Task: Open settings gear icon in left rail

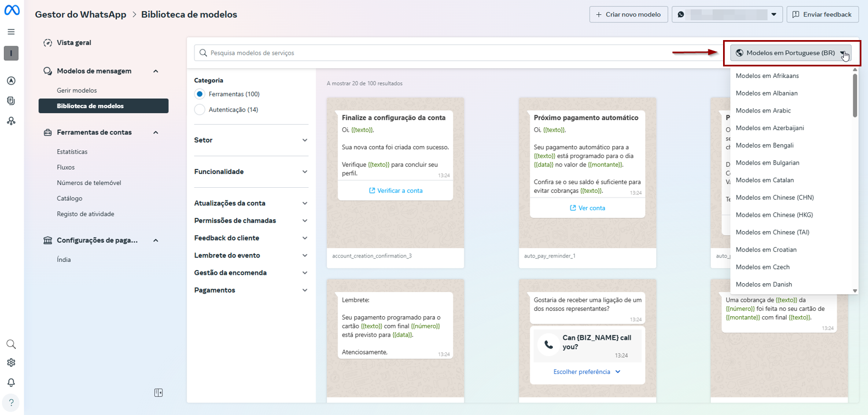Action: tap(11, 363)
